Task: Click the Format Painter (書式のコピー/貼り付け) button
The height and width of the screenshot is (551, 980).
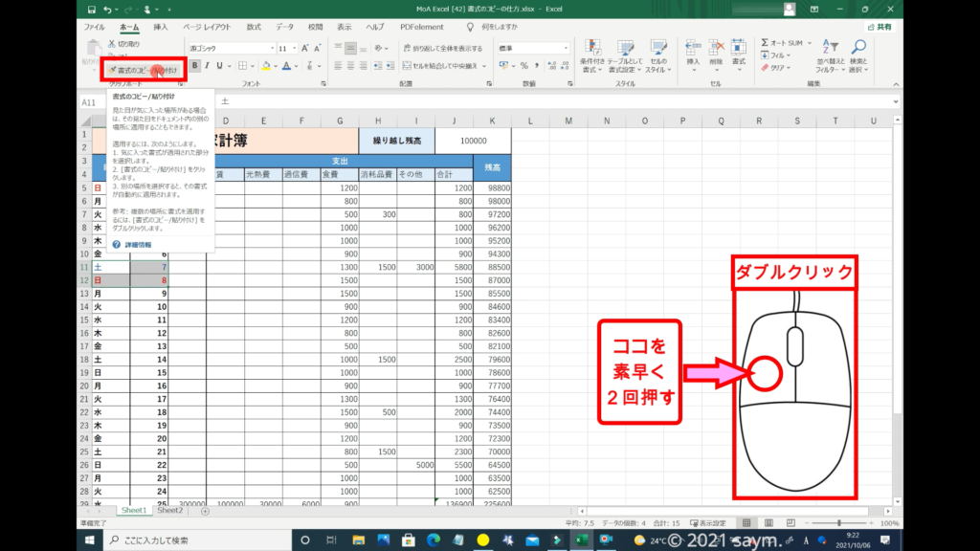Action: pyautogui.click(x=142, y=70)
